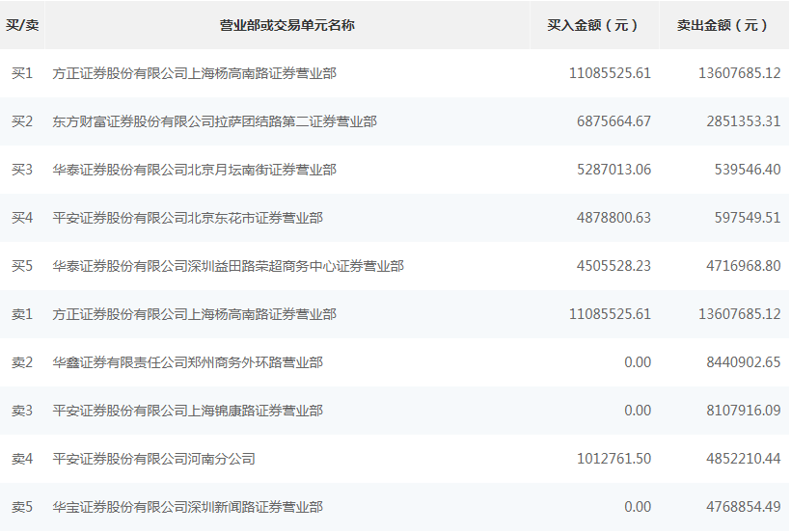Screen dimensions: 791x532
Task: Click sell amount 8440902.65
Action: coord(744,362)
